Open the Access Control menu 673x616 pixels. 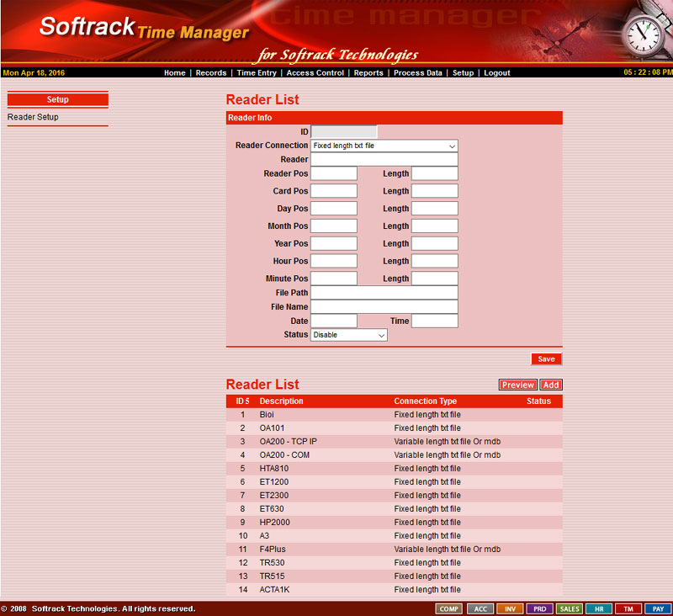(x=315, y=73)
